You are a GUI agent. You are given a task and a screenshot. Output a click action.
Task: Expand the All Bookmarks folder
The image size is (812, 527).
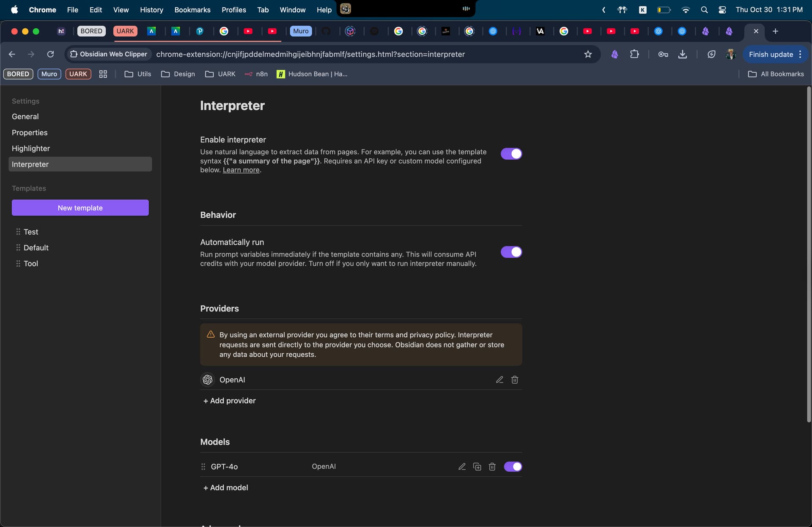[x=776, y=74]
